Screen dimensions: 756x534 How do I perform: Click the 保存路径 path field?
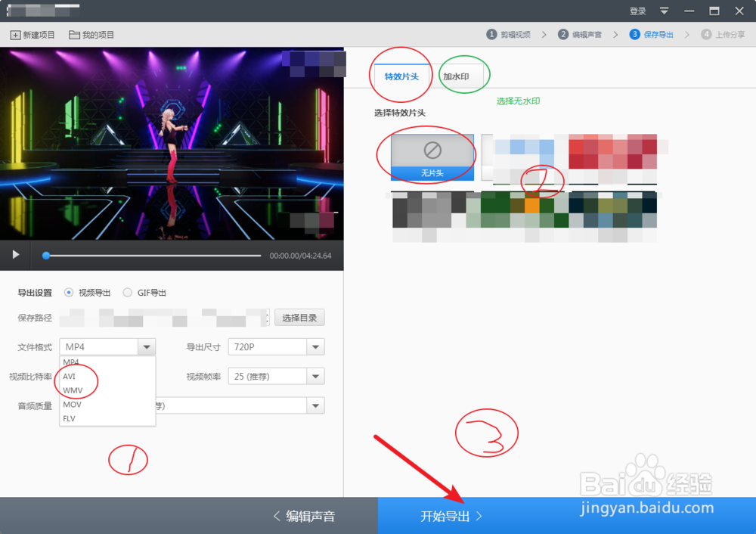164,318
